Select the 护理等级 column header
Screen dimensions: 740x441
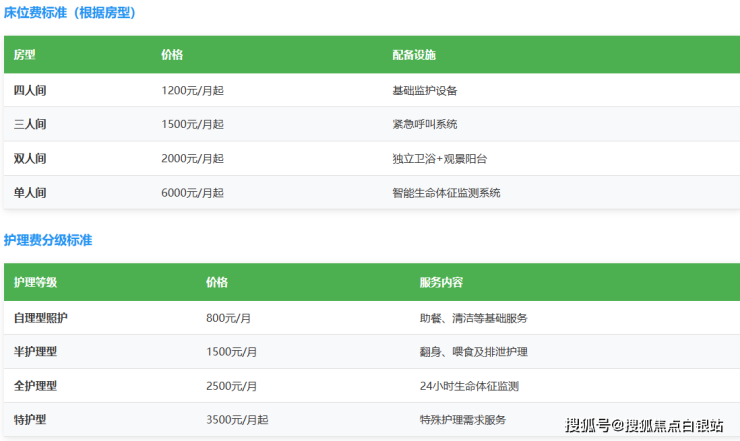[35, 283]
